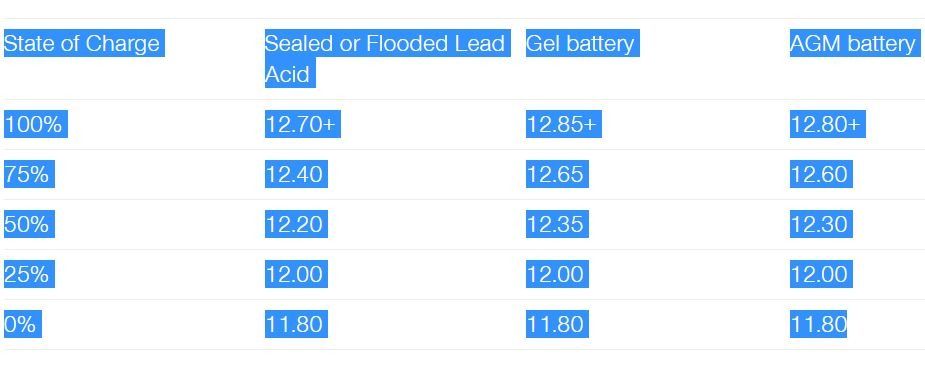The image size is (925, 368).
Task: Click the 12.35 gel battery cell
Action: (x=557, y=224)
